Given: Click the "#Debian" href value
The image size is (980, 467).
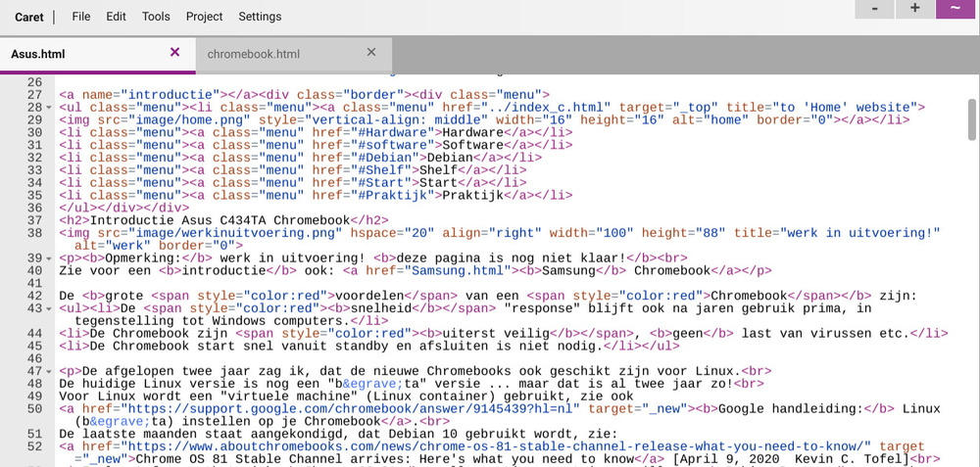Looking at the screenshot, I should pos(389,158).
